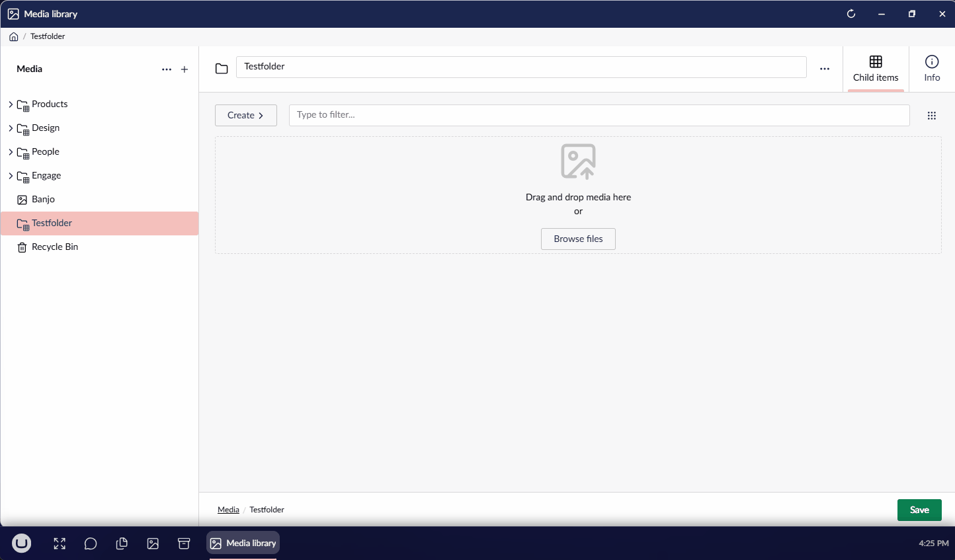The height and width of the screenshot is (560, 955).
Task: Expand the Engage folder in the tree
Action: [11, 176]
